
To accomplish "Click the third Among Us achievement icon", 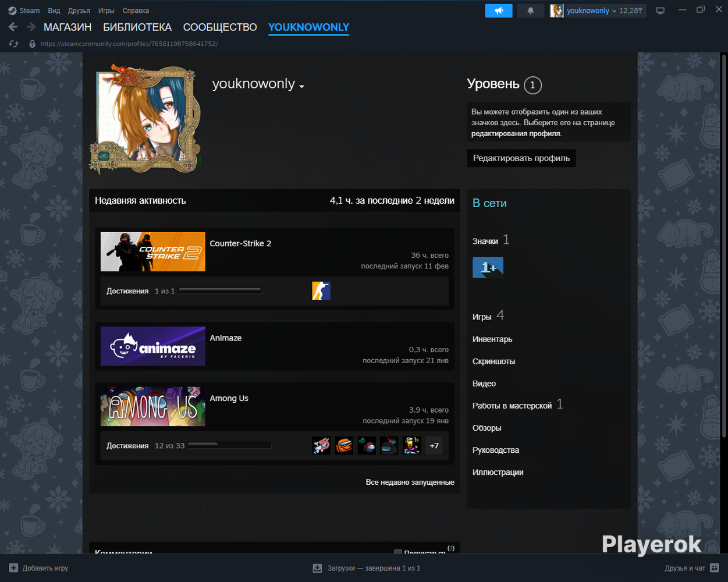I will click(x=367, y=446).
